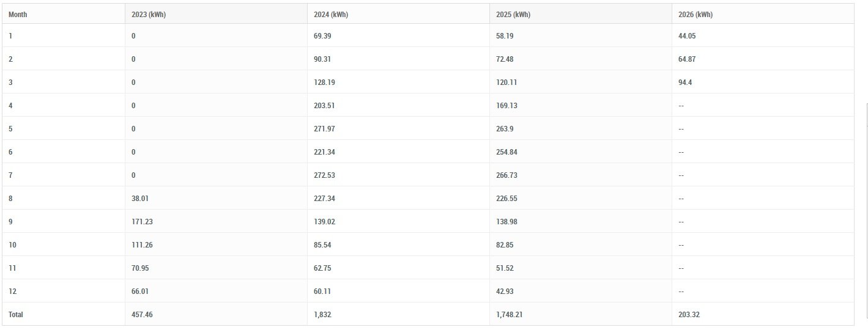The width and height of the screenshot is (868, 330).
Task: Select the 2025 (kWh) column header
Action: tap(513, 15)
